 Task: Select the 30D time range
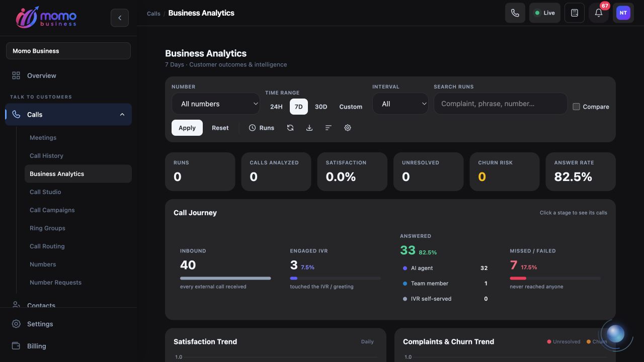point(321,107)
